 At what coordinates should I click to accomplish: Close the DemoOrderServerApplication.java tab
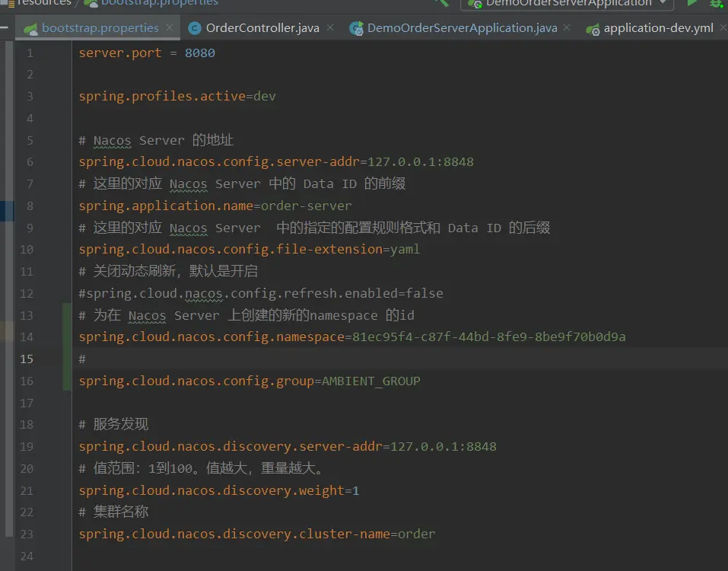point(567,28)
